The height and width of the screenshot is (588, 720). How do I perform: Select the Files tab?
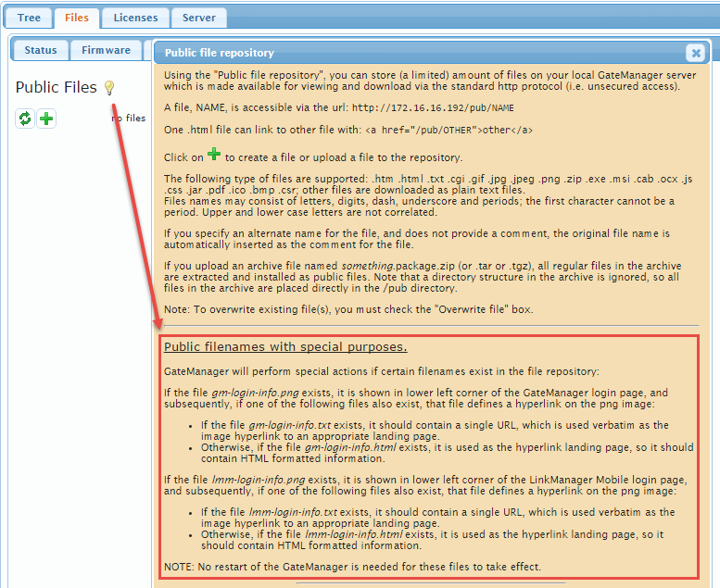point(77,18)
